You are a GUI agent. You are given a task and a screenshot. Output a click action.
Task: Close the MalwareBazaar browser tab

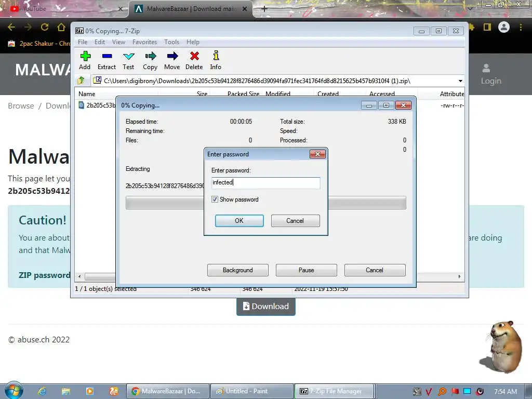pos(245,9)
